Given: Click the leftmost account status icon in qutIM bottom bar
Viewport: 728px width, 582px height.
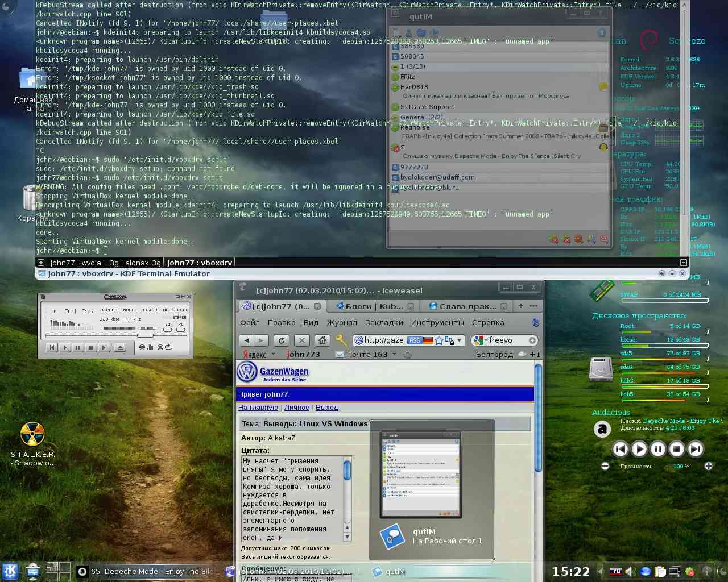Looking at the screenshot, I should (553, 239).
